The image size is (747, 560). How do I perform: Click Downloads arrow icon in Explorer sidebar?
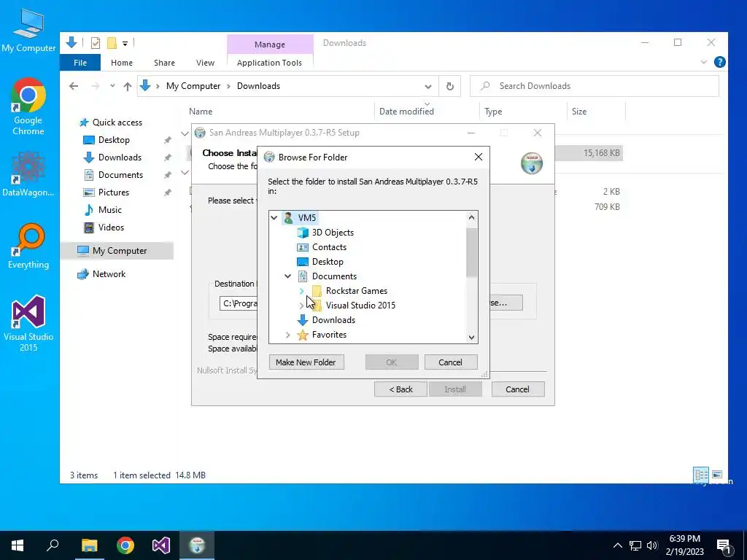88,157
